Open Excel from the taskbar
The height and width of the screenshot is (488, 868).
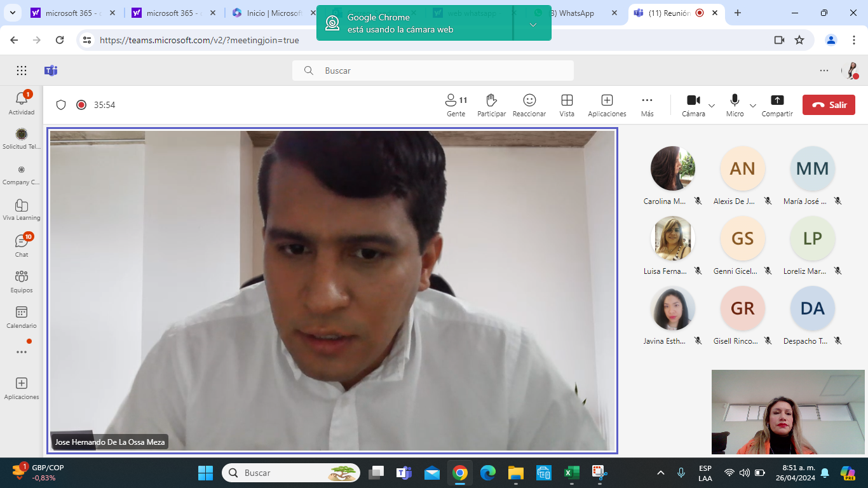pyautogui.click(x=571, y=473)
